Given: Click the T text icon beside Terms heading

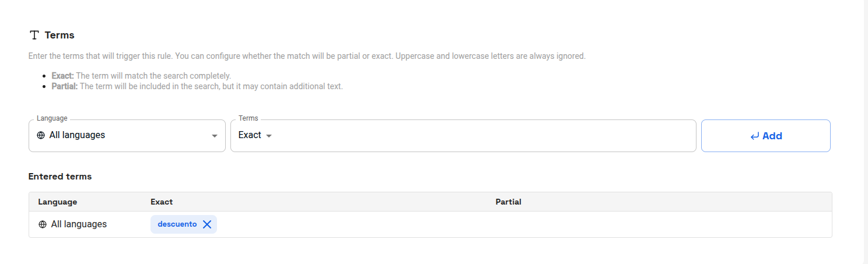Looking at the screenshot, I should click(34, 35).
